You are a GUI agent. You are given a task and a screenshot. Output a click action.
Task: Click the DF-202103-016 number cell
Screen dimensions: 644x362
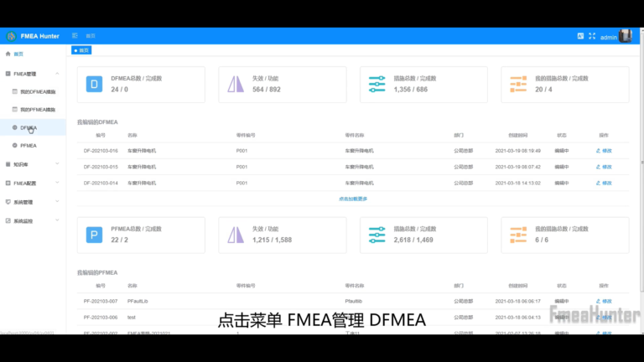click(x=101, y=151)
